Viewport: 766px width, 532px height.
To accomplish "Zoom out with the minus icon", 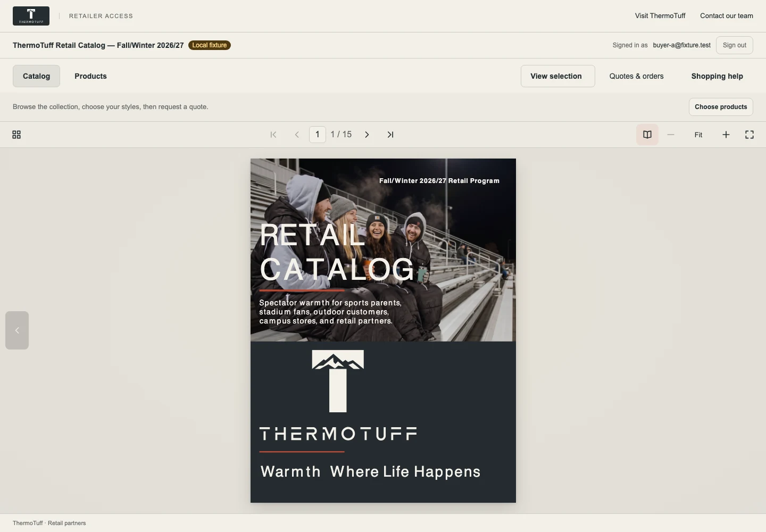I will (x=671, y=135).
